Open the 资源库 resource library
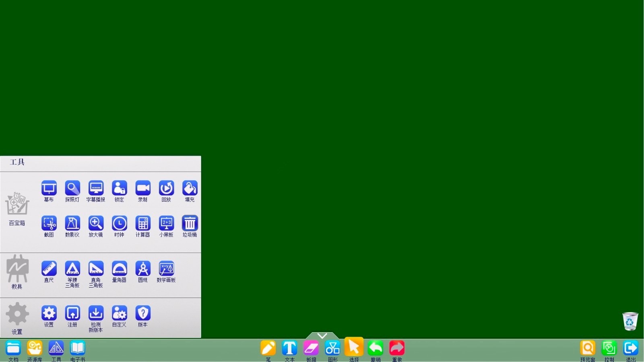The image size is (644, 362). click(x=35, y=348)
